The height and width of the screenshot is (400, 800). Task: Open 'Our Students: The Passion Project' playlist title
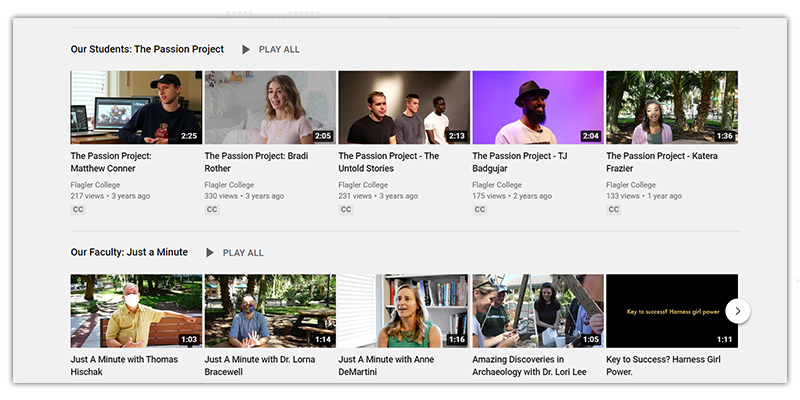click(147, 49)
